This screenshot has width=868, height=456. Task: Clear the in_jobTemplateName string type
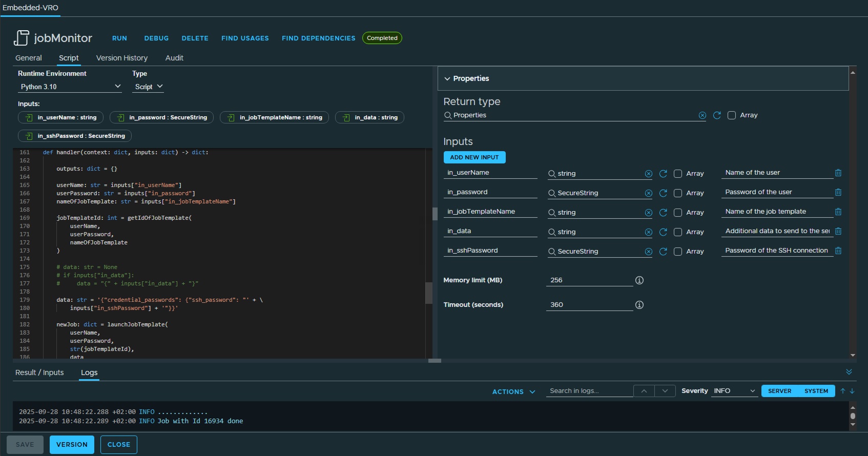coord(649,213)
